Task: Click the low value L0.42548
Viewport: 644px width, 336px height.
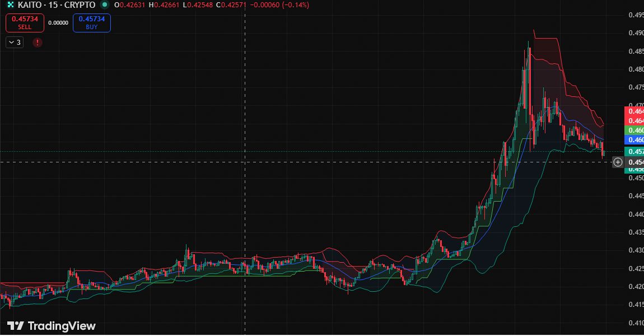Action: click(x=198, y=5)
